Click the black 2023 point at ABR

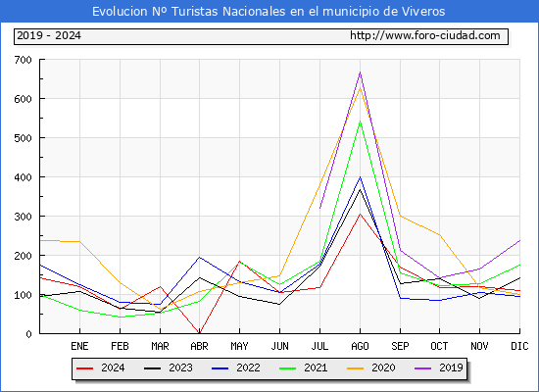coord(199,277)
